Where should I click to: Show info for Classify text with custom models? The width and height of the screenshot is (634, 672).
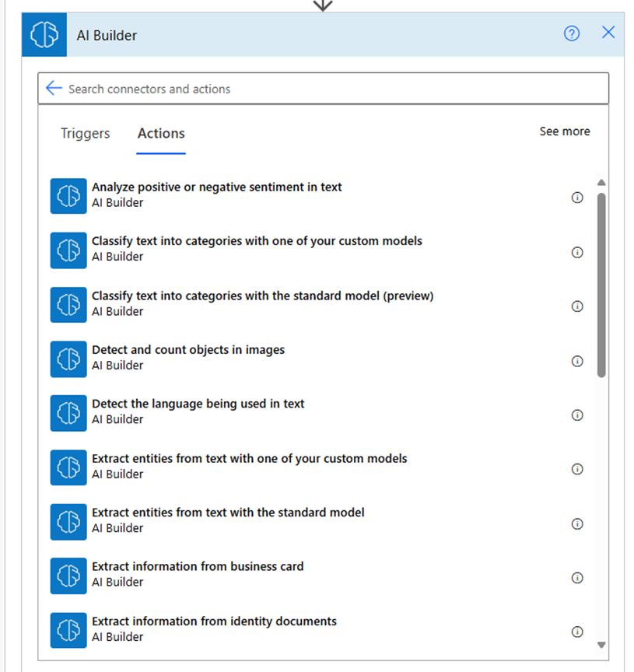pyautogui.click(x=577, y=253)
